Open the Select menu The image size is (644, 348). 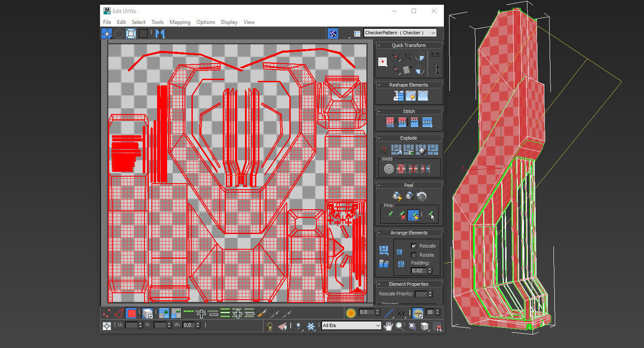coord(138,22)
